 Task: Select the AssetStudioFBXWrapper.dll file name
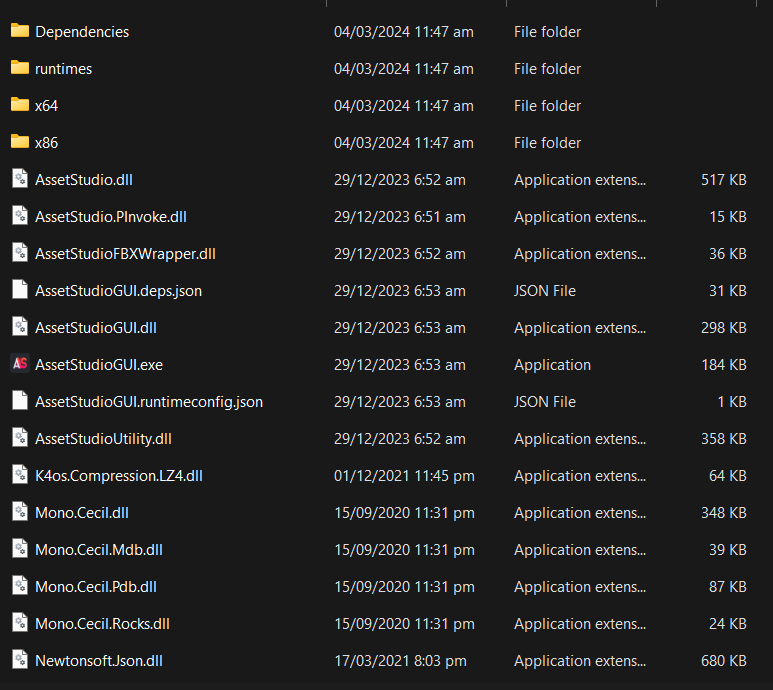tap(125, 254)
